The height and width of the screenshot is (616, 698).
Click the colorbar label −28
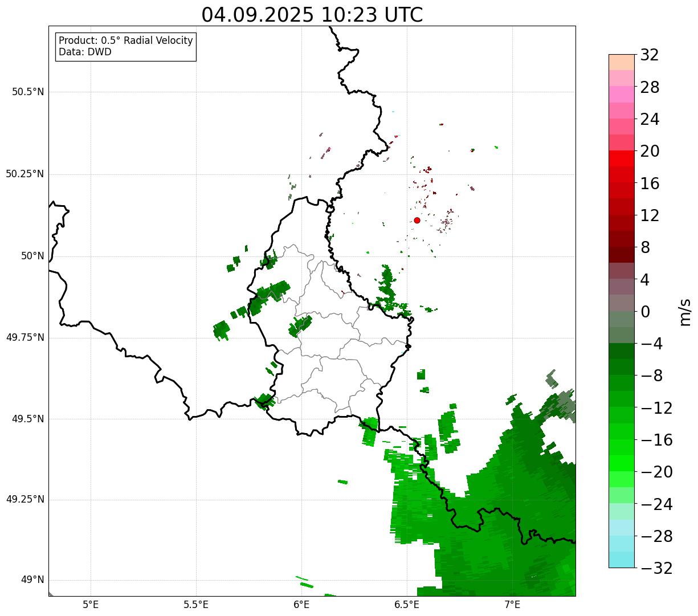point(656,536)
